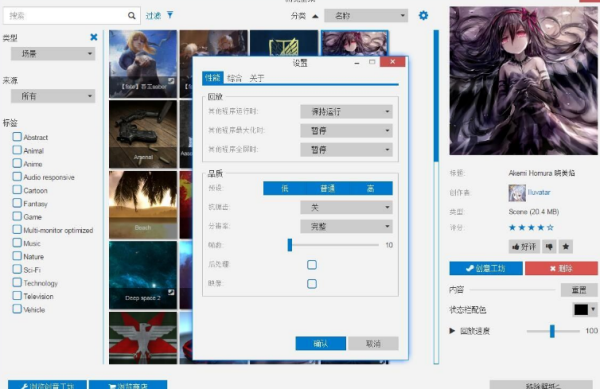Click the blue 创意工坊 button
Screen dimensions: 600x389
[486, 269]
